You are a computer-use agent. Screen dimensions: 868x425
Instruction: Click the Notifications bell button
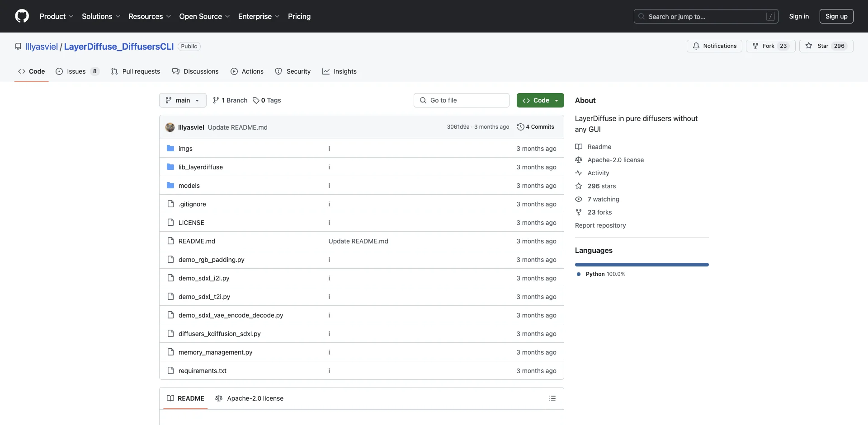tap(714, 46)
